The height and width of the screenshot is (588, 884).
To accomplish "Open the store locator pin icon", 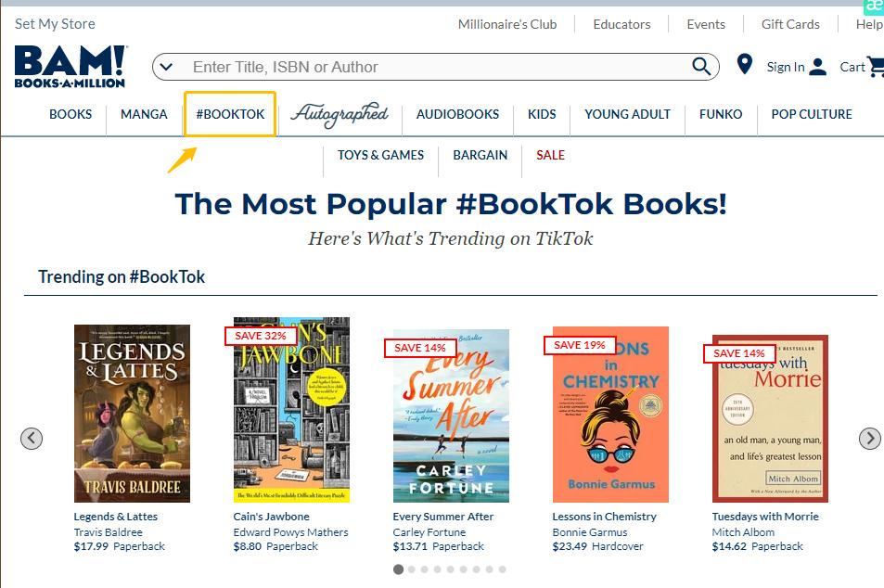I will pyautogui.click(x=744, y=64).
